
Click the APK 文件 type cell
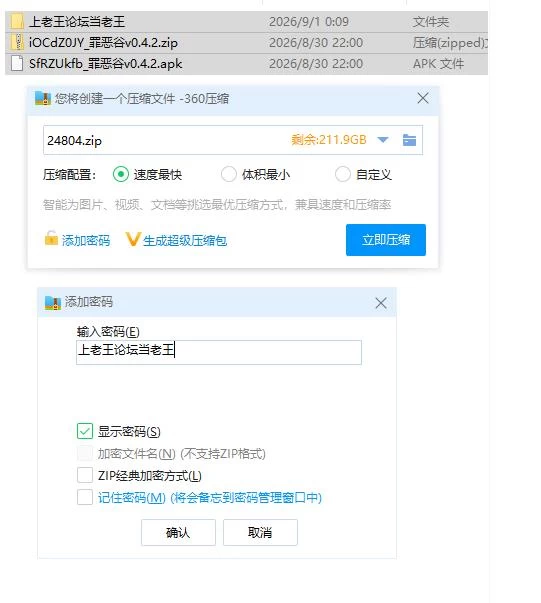[438, 63]
